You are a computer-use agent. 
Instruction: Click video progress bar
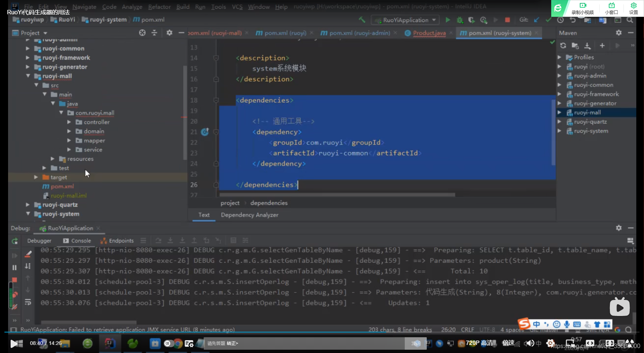point(322,332)
